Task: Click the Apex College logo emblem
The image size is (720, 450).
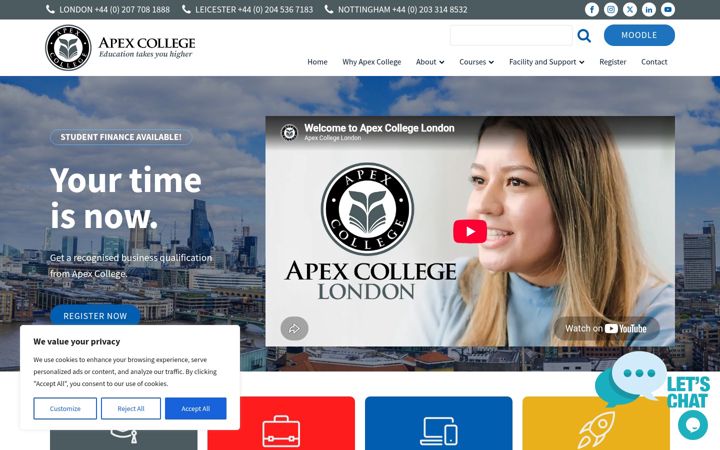Action: click(x=68, y=48)
